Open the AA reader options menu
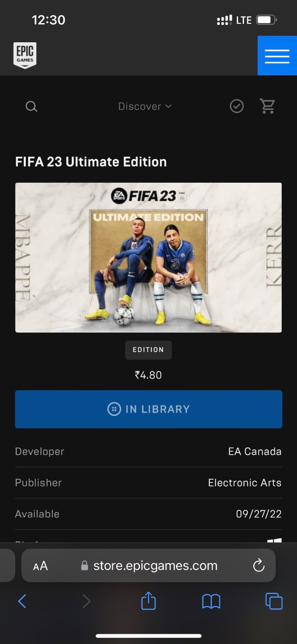This screenshot has height=644, width=297. [40, 566]
